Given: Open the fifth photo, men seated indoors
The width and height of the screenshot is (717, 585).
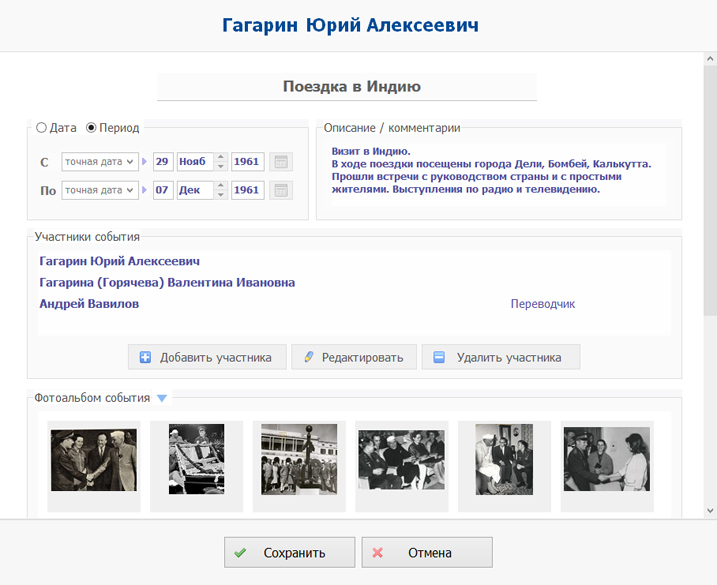Looking at the screenshot, I should [x=504, y=459].
